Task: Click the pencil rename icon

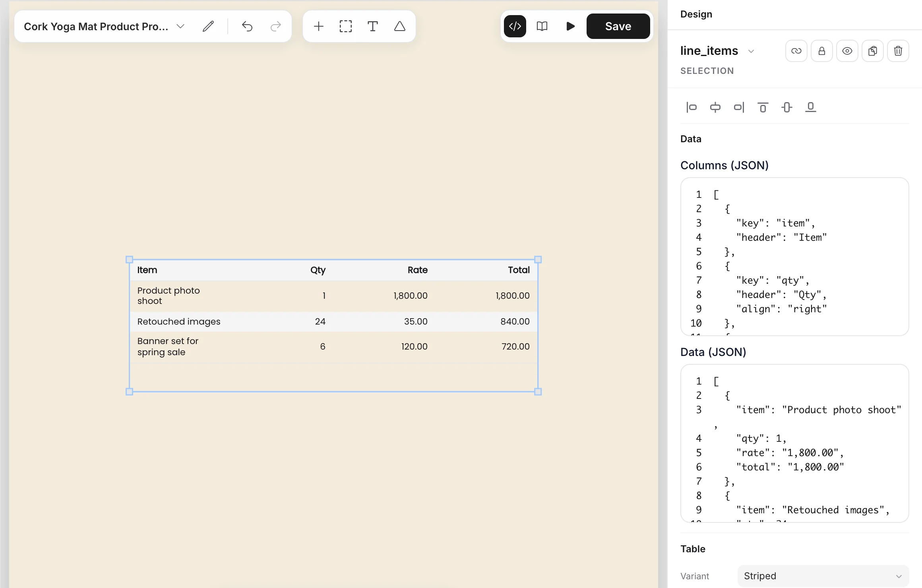Action: pos(208,26)
